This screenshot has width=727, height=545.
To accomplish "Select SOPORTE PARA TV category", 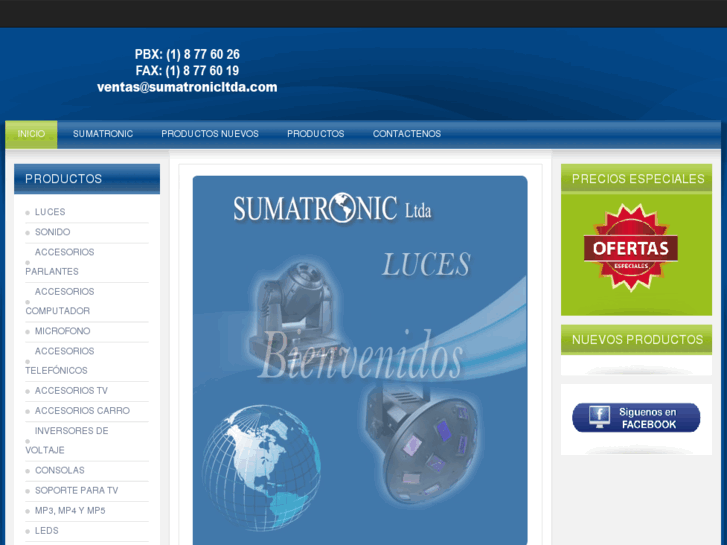I will point(77,490).
